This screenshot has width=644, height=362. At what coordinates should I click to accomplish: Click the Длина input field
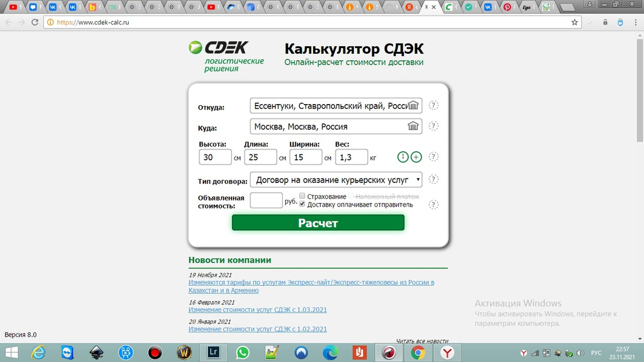[x=260, y=157]
